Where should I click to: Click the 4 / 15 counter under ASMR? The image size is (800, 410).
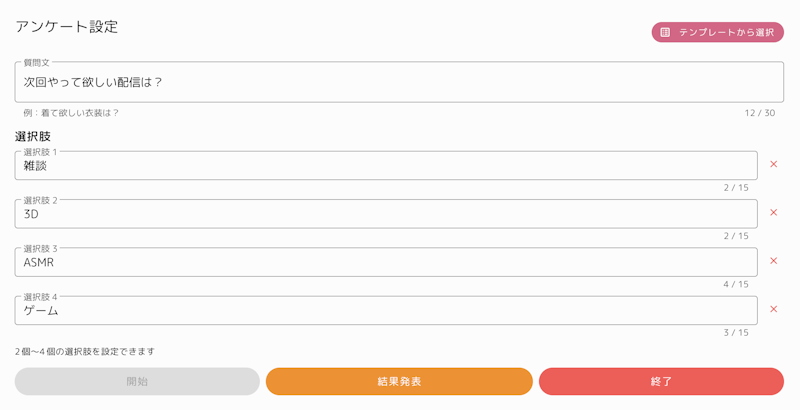736,285
